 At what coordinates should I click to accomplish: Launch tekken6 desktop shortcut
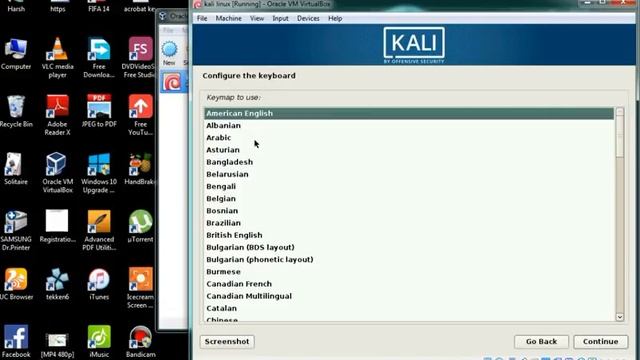tap(58, 284)
